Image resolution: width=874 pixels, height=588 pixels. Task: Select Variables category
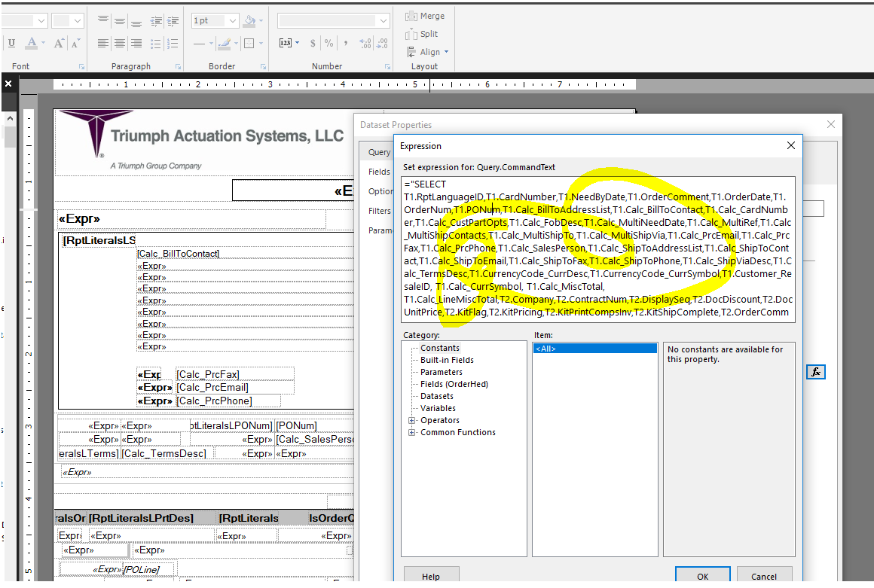(438, 408)
